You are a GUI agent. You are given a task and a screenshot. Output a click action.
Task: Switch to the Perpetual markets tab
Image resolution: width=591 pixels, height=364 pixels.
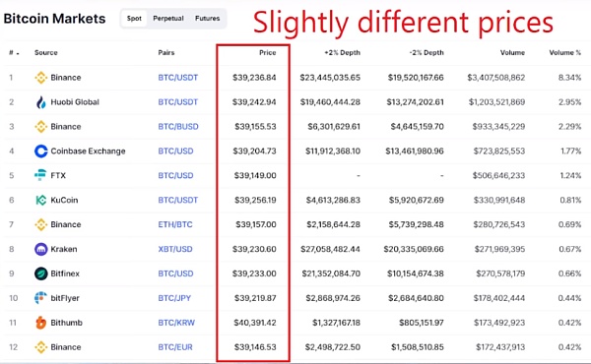pos(168,19)
